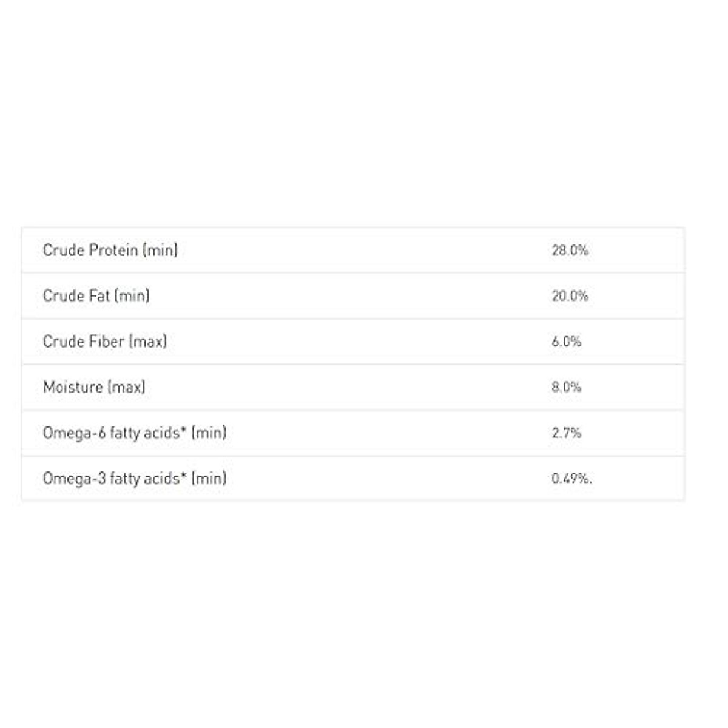Select the 0.49% Omega-3 value
Viewport: 728px width, 728px height.
[x=571, y=478]
